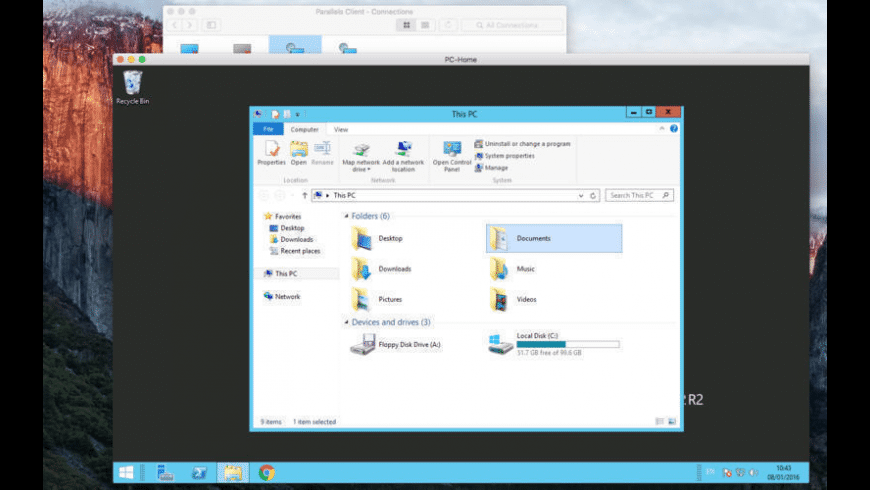Click the quick access Properties icon in title bar

[275, 114]
